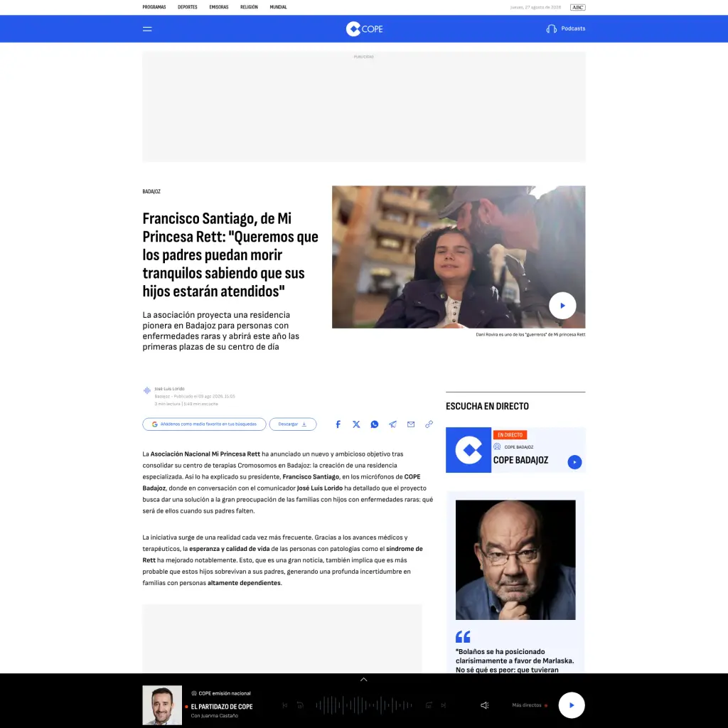Click the 'Asociación Nacional Mi Princesa Rett' bold text

click(x=205, y=454)
